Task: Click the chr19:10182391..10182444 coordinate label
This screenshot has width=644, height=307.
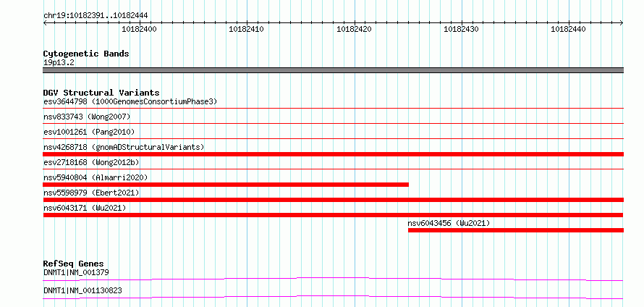Action: (96, 16)
